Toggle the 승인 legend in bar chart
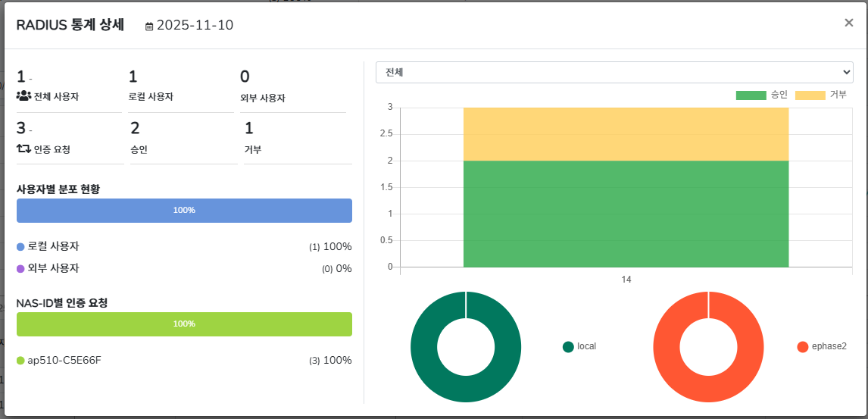Image resolution: width=868 pixels, height=419 pixels. pyautogui.click(x=762, y=95)
